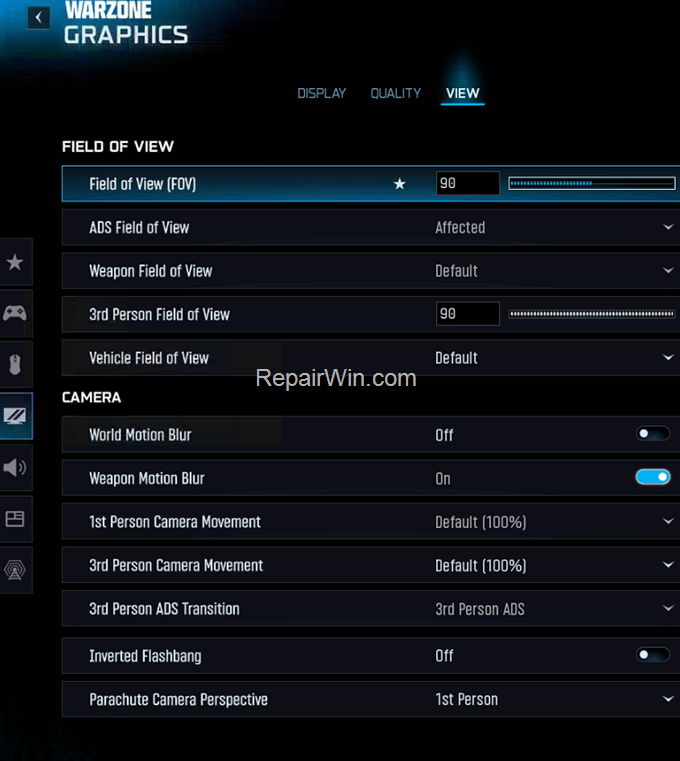Open the Favorites star sidebar tab
The height and width of the screenshot is (761, 680).
[x=16, y=262]
